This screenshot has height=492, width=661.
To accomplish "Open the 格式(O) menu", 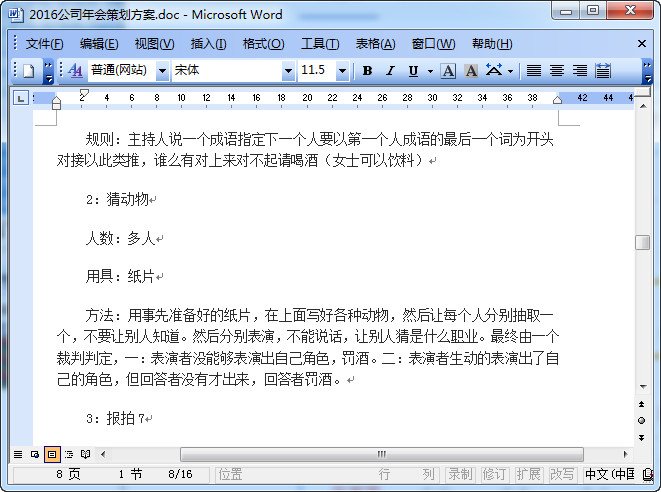I will 263,44.
